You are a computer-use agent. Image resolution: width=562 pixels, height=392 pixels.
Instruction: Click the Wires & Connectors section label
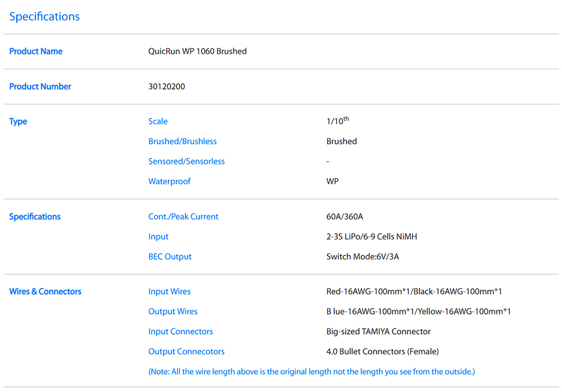[x=45, y=291]
